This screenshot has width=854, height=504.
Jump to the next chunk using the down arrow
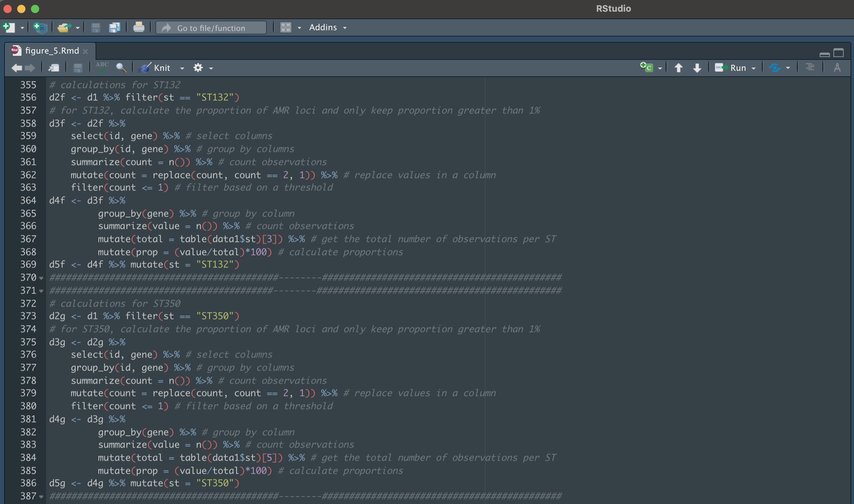(697, 68)
